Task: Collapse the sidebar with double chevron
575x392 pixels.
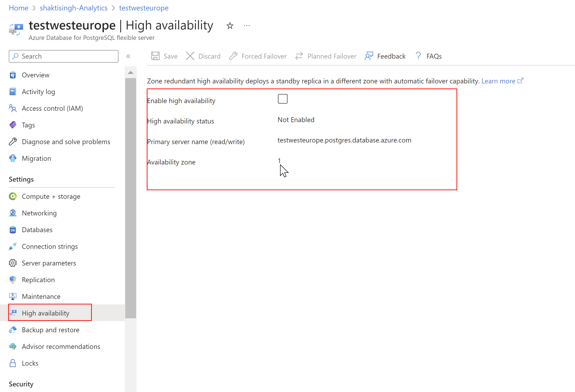Action: pyautogui.click(x=128, y=56)
